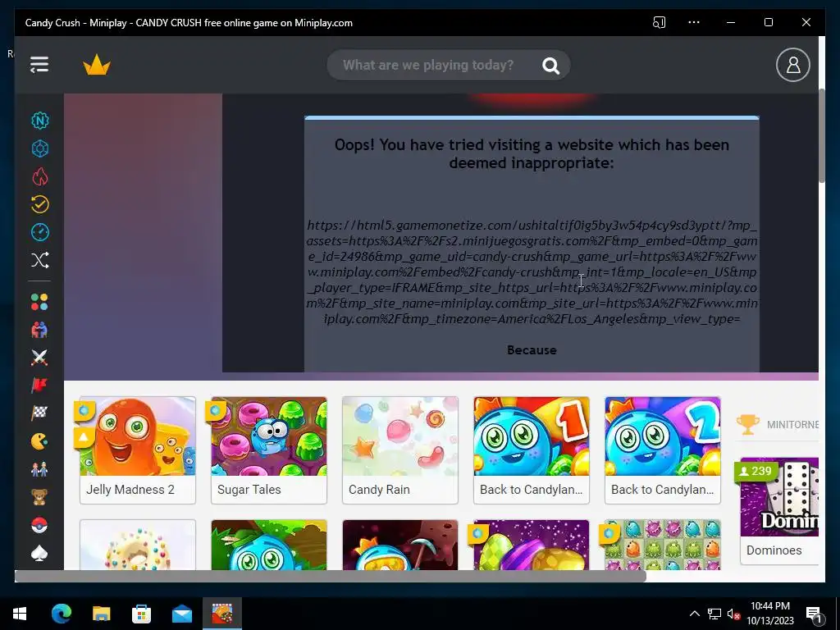
Task: Open File Explorer from the taskbar
Action: 101,614
